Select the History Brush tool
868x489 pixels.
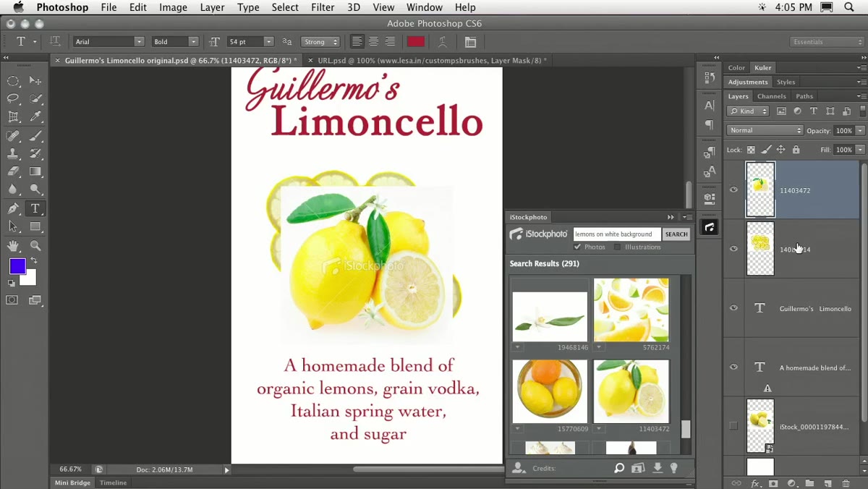pos(35,154)
